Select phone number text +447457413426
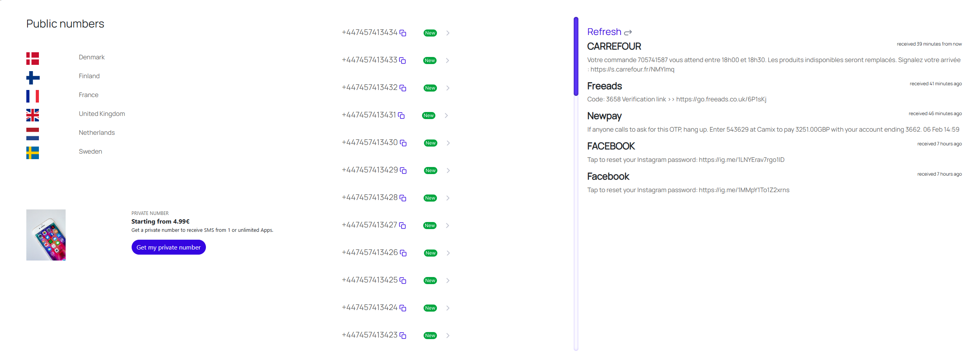 click(370, 253)
